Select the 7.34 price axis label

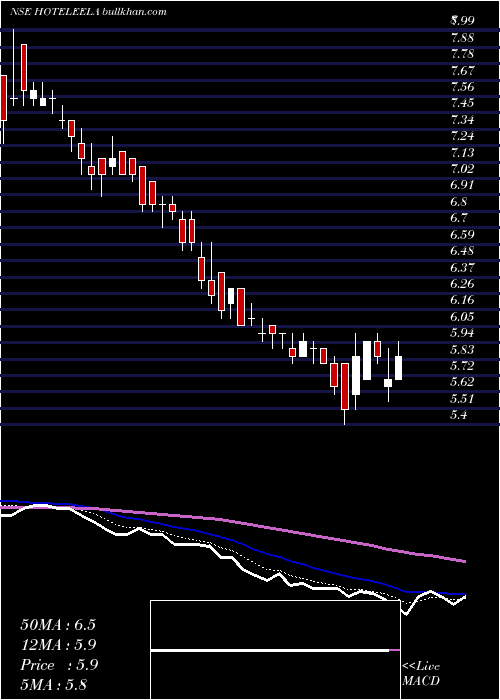click(x=462, y=120)
